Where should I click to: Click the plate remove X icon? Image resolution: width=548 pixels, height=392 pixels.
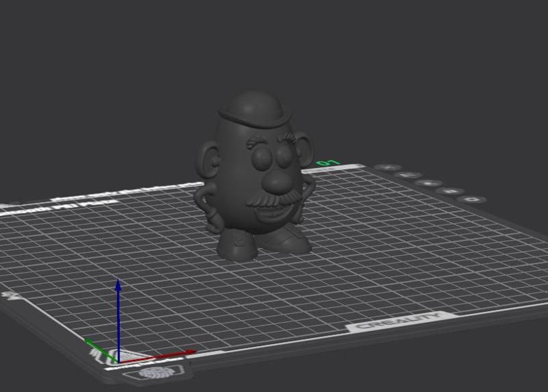(x=388, y=167)
